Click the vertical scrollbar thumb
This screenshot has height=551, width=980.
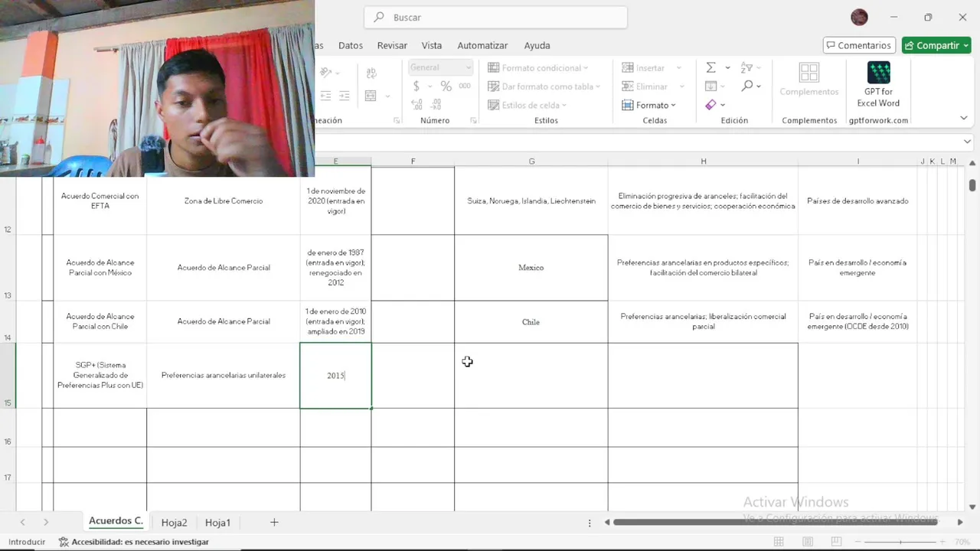tap(972, 185)
